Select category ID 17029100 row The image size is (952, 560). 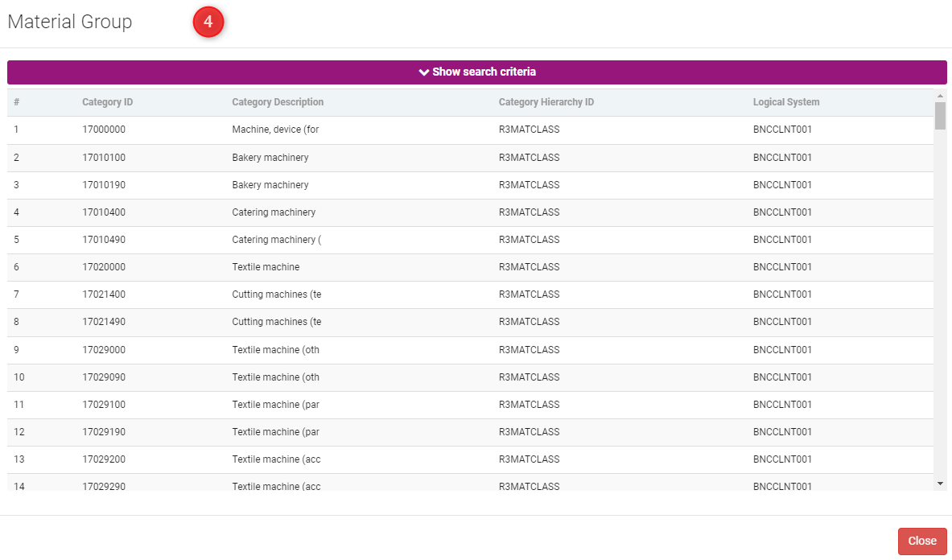(104, 405)
